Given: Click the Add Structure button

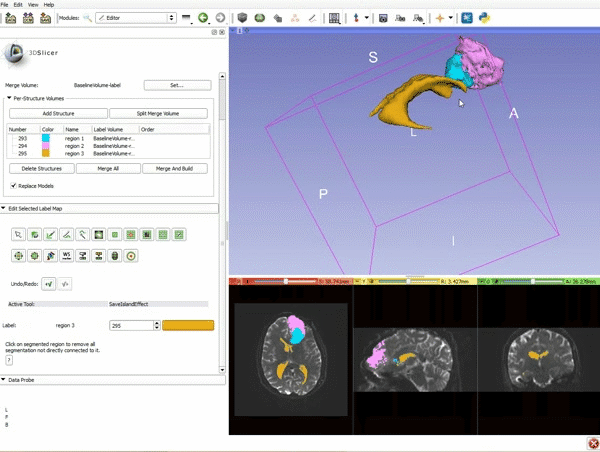Looking at the screenshot, I should [x=57, y=114].
